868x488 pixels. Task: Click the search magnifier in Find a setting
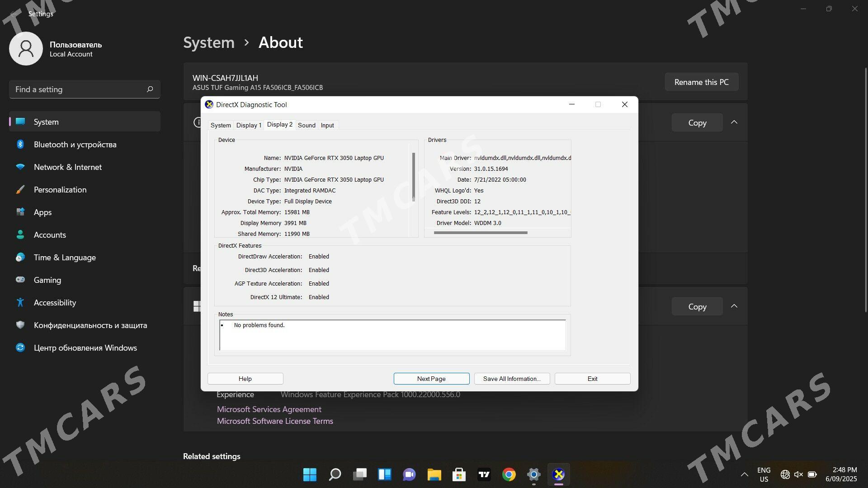[x=150, y=89]
